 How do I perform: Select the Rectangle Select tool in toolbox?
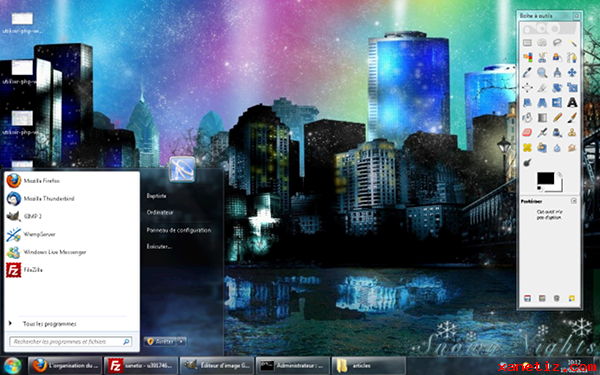click(x=527, y=42)
